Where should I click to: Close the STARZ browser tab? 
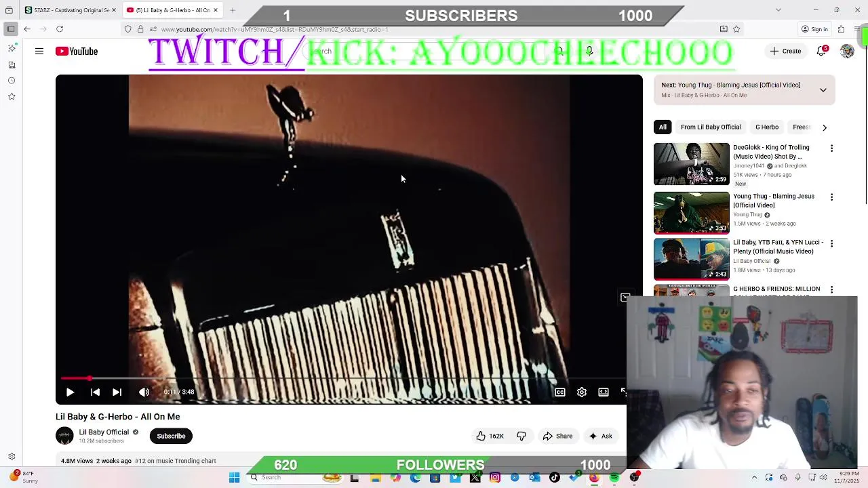click(x=113, y=10)
